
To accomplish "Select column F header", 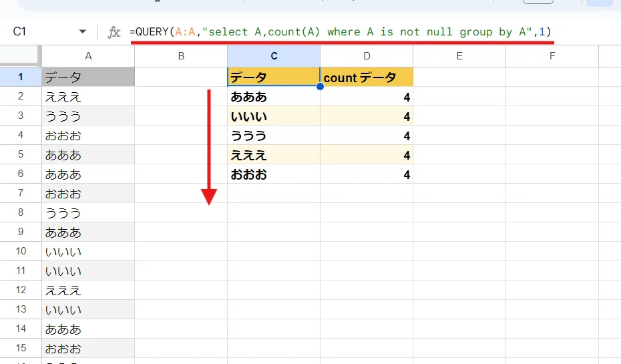I will [552, 56].
